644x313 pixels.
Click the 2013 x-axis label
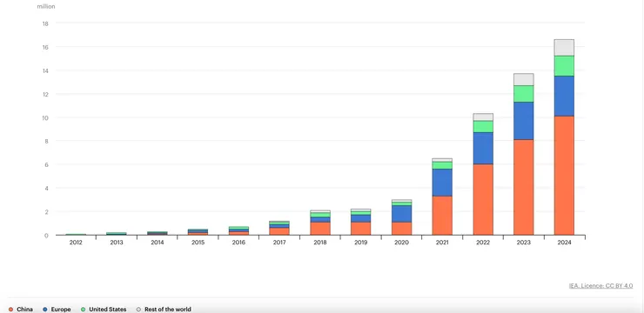(x=117, y=243)
